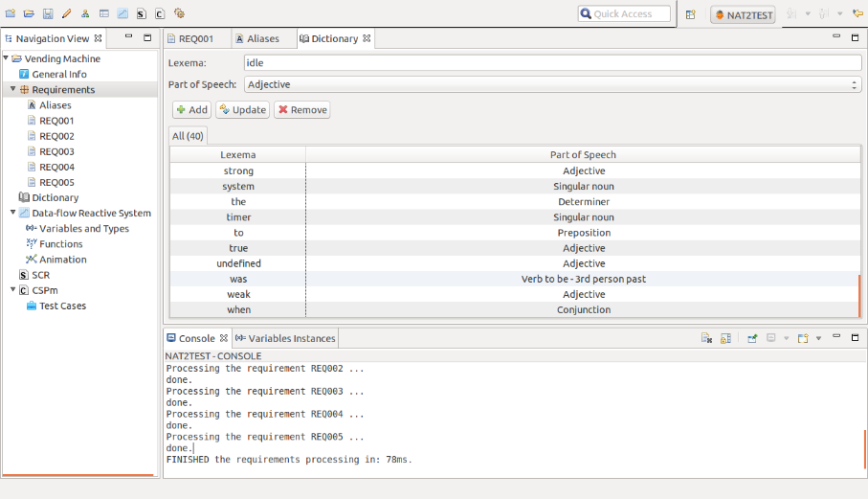Open the Open Console dropdown arrow
The image size is (868, 499).
click(819, 338)
